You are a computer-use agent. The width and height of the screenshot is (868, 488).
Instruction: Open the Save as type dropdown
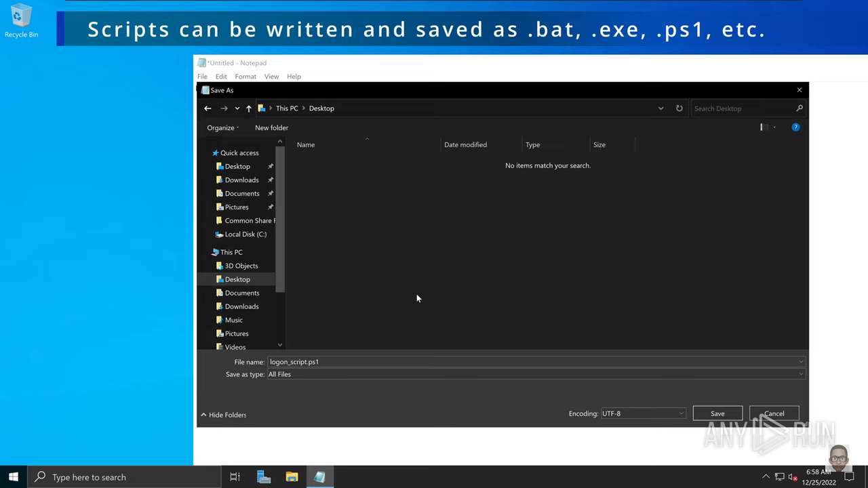(536, 374)
